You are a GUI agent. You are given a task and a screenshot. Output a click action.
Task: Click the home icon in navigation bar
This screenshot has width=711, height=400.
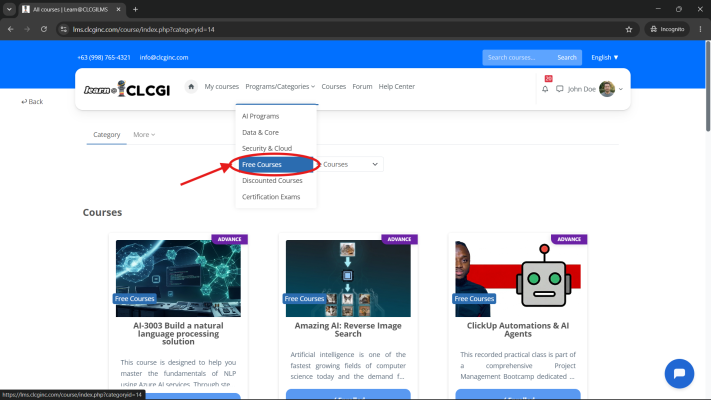(191, 87)
